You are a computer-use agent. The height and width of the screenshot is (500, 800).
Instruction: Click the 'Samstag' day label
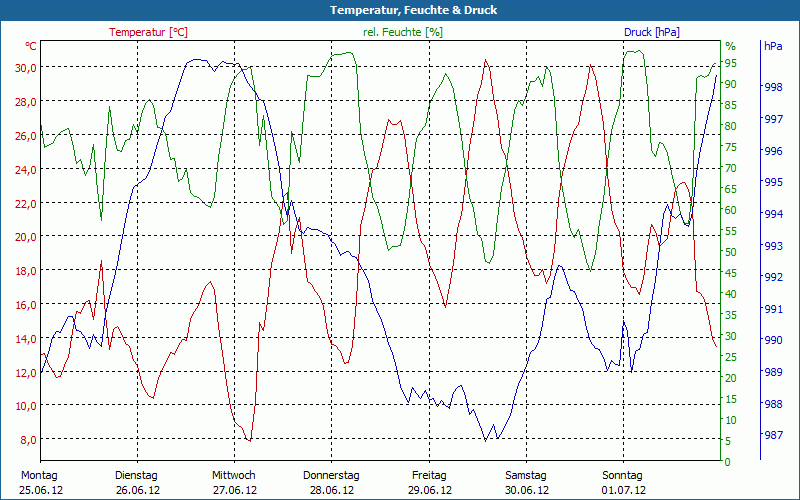tap(526, 476)
